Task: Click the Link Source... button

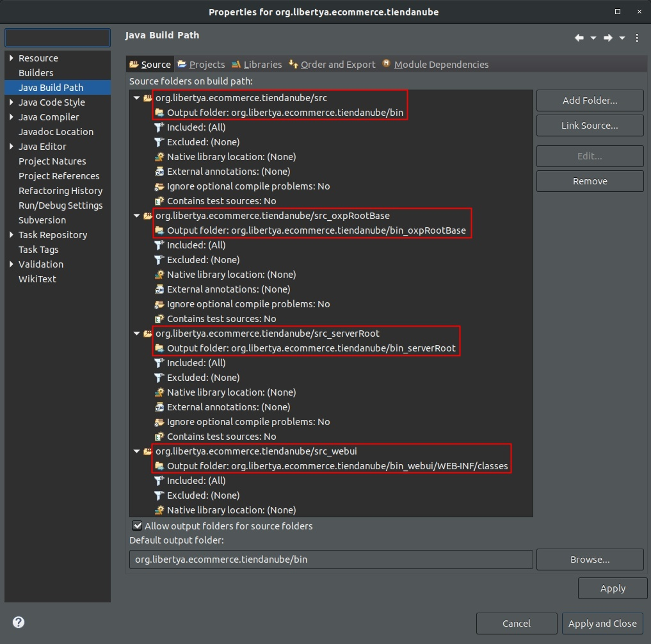Action: point(590,125)
